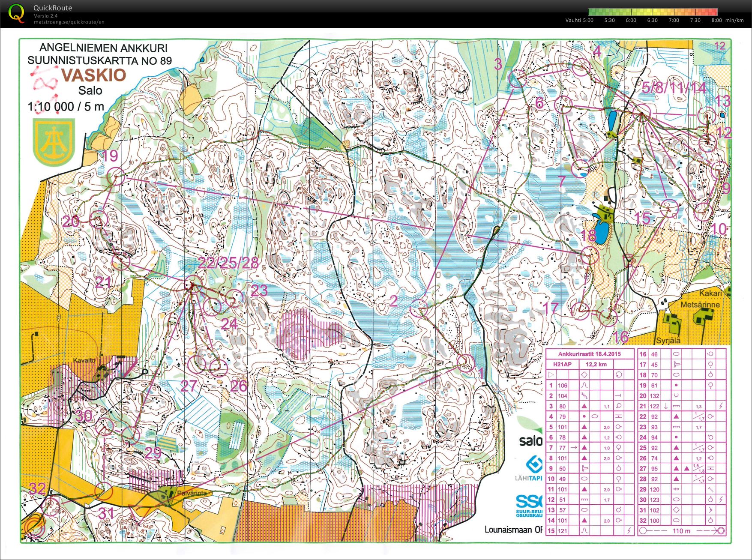Click the SSO Suur-Seudun Osuuskauppa logo
The height and width of the screenshot is (560, 752).
[530, 507]
